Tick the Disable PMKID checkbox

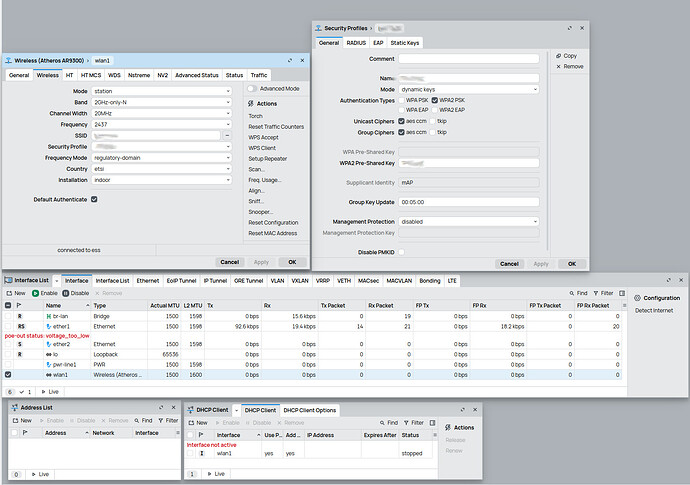(x=403, y=251)
